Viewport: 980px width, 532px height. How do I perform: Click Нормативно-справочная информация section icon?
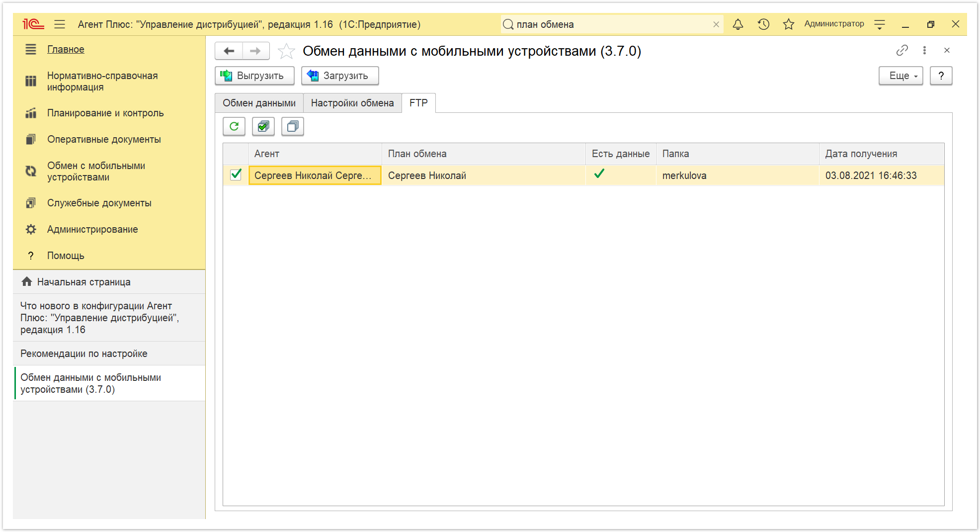(31, 81)
